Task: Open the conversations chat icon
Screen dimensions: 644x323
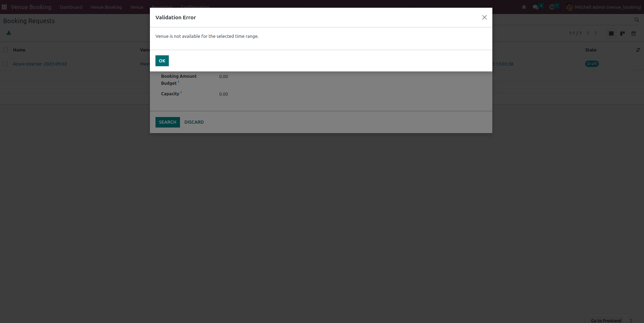Action: (535, 7)
